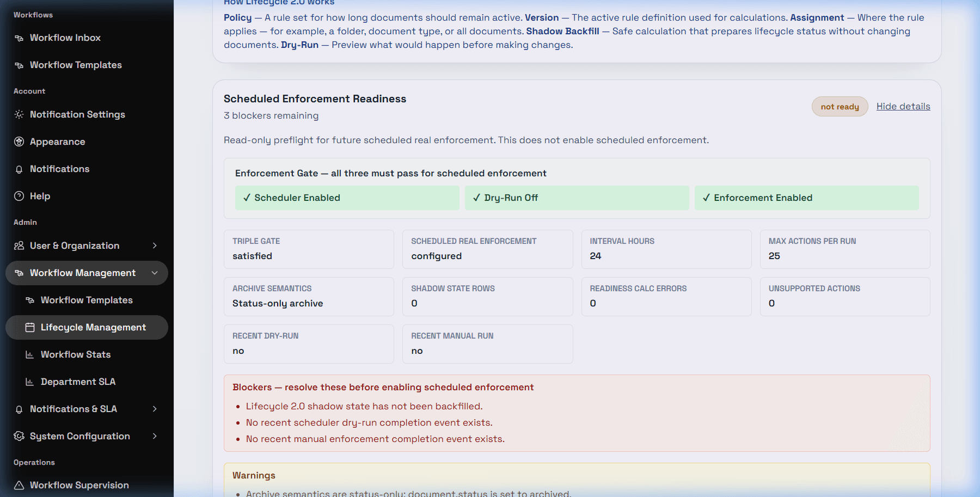Open Workflow Supervision under Operations

click(x=87, y=485)
